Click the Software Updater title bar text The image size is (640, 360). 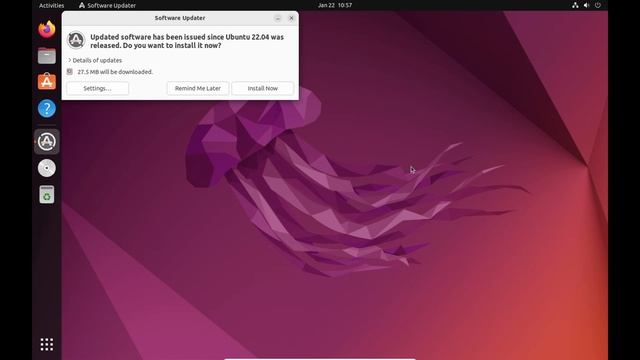(180, 18)
